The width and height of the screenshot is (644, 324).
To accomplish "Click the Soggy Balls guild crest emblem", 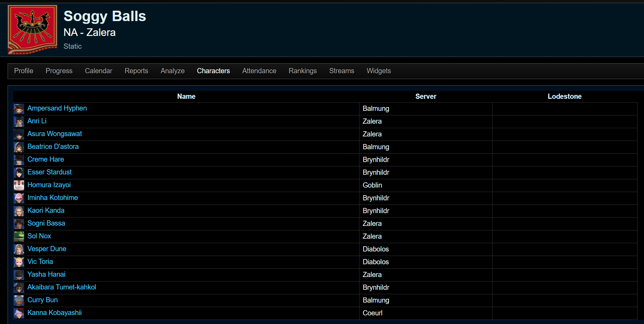I will [32, 30].
